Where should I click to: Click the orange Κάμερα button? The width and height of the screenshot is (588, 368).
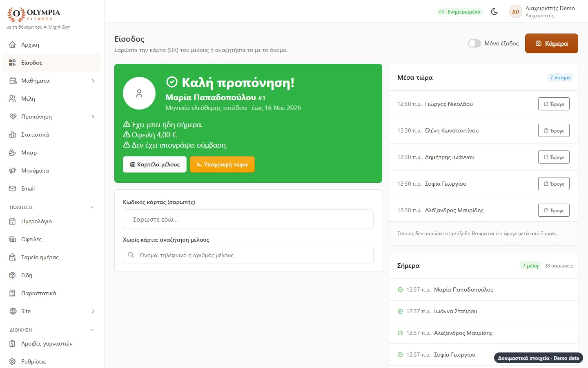click(551, 43)
